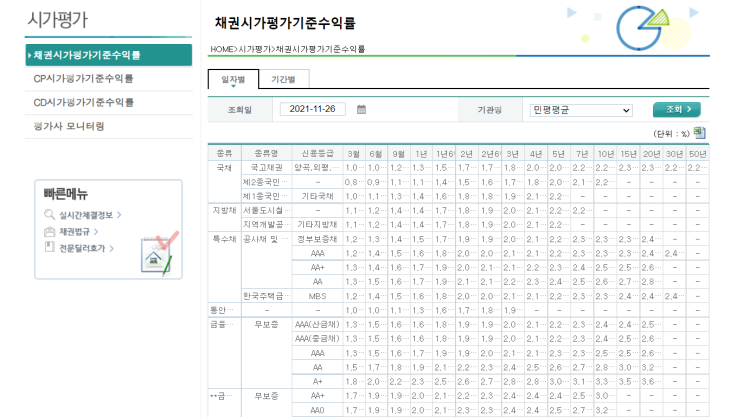Click the icon beside 채권법규

click(x=49, y=232)
